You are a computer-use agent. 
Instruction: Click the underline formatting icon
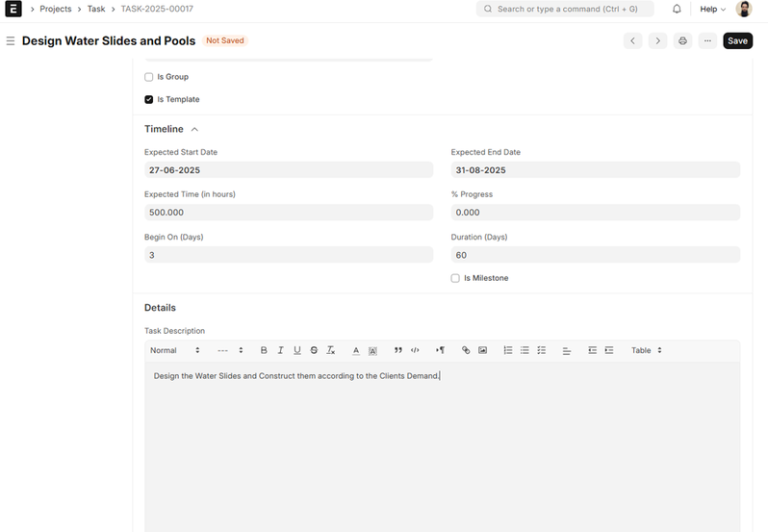(297, 350)
